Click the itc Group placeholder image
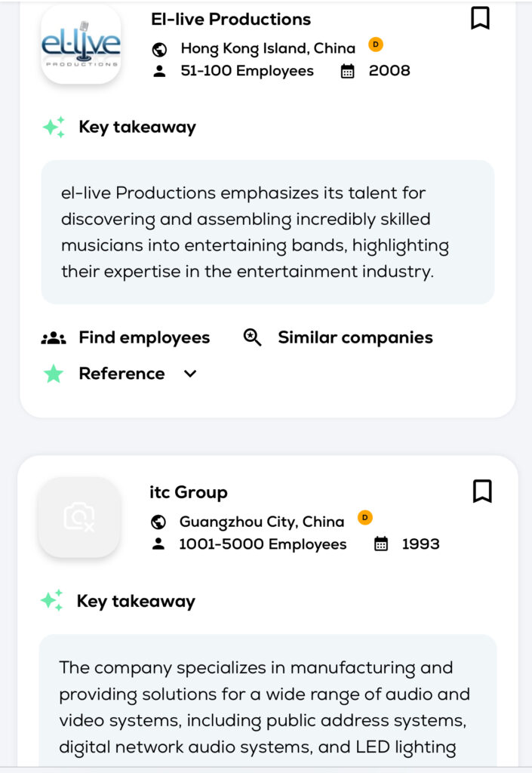 click(x=79, y=517)
